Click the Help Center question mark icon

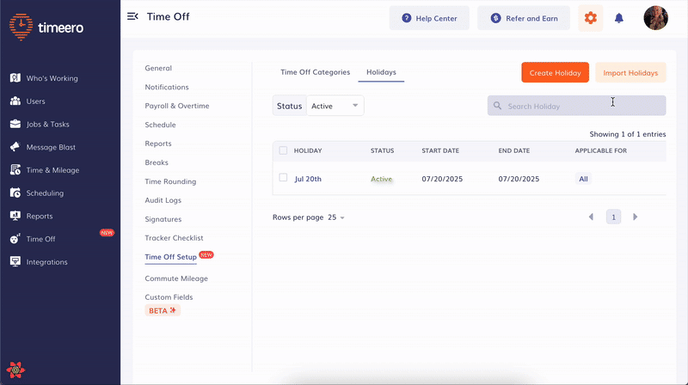coord(407,18)
